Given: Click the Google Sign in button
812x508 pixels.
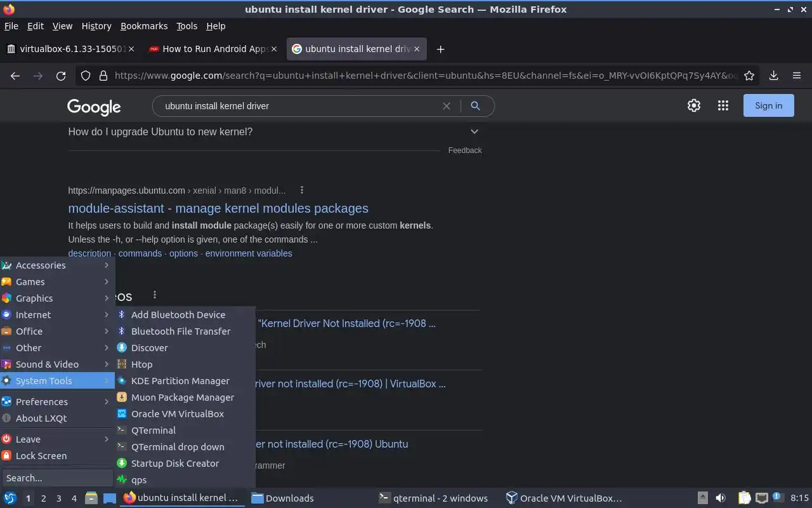Looking at the screenshot, I should [768, 105].
